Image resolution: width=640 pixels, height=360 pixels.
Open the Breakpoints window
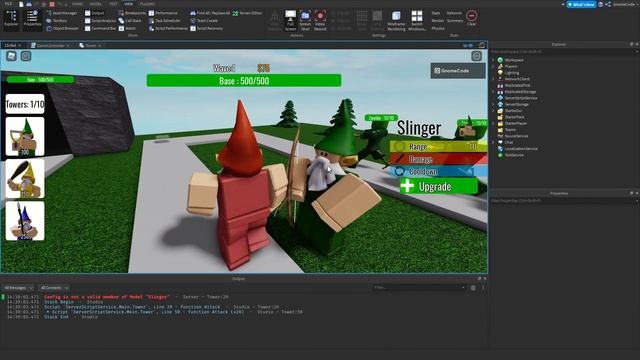pos(132,13)
